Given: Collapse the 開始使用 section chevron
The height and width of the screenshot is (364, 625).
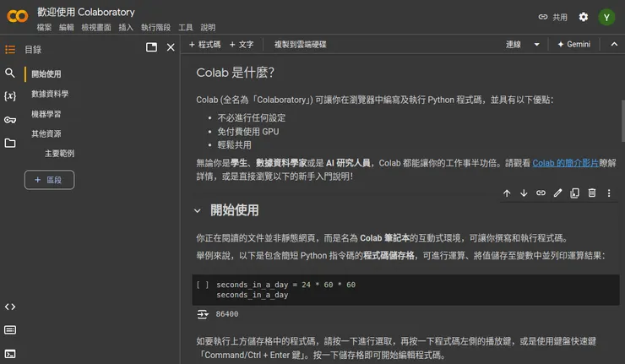Looking at the screenshot, I should pos(198,210).
